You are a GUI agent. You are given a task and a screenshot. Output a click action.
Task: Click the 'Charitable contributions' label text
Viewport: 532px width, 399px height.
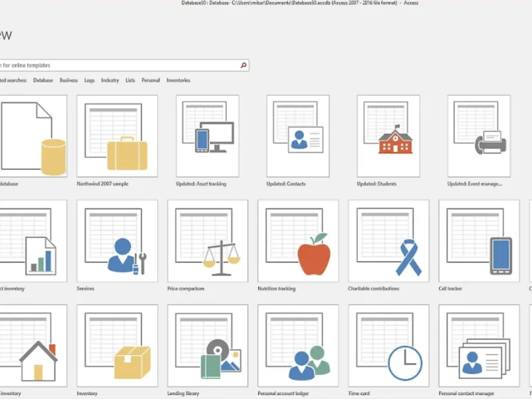tap(374, 289)
